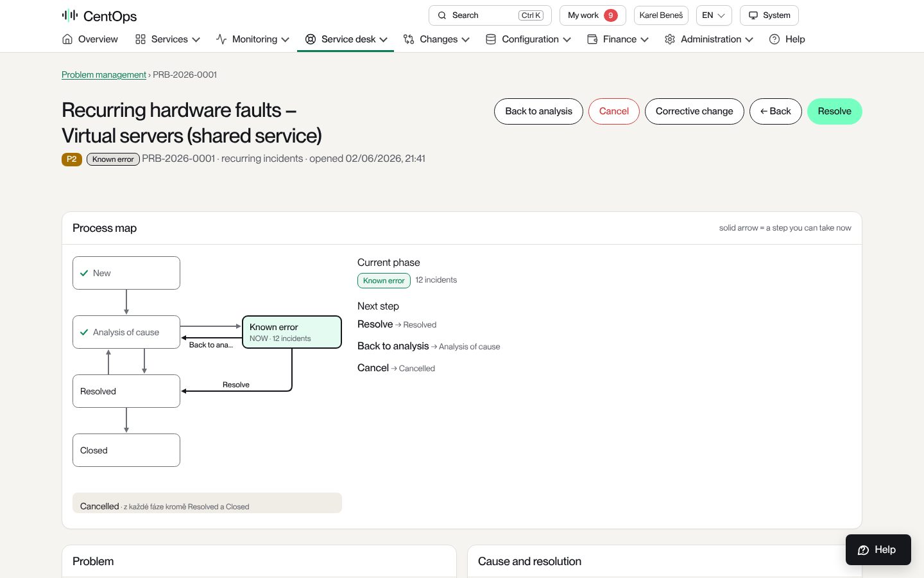Click the Monitoring pulse icon
This screenshot has height=578, width=924.
[221, 39]
